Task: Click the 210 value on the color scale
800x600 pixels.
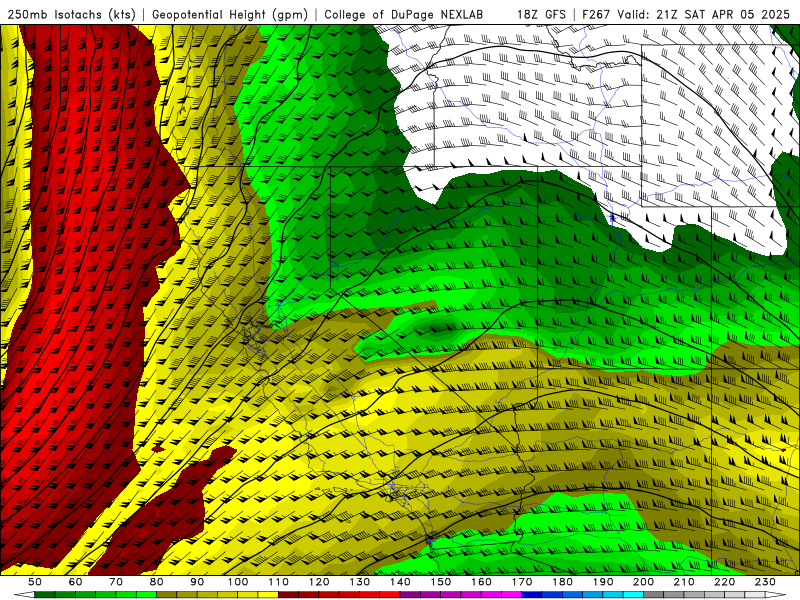Action: click(684, 582)
